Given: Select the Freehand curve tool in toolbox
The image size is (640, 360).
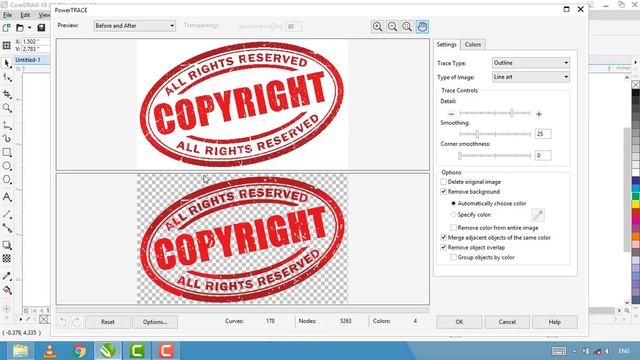Looking at the screenshot, I should [x=7, y=125].
